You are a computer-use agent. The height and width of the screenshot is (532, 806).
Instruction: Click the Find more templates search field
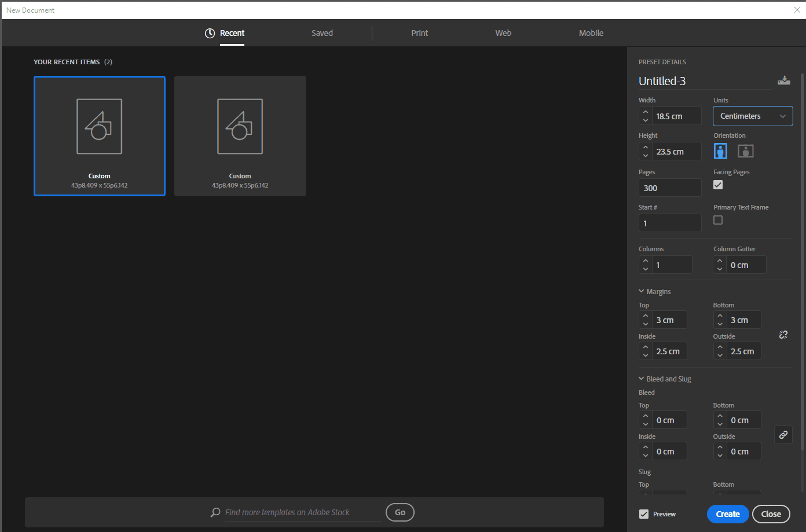303,512
